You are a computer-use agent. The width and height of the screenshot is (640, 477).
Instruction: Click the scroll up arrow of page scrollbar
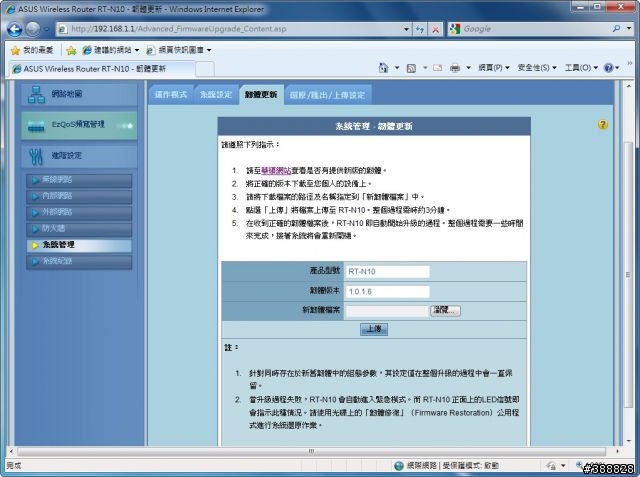click(628, 86)
